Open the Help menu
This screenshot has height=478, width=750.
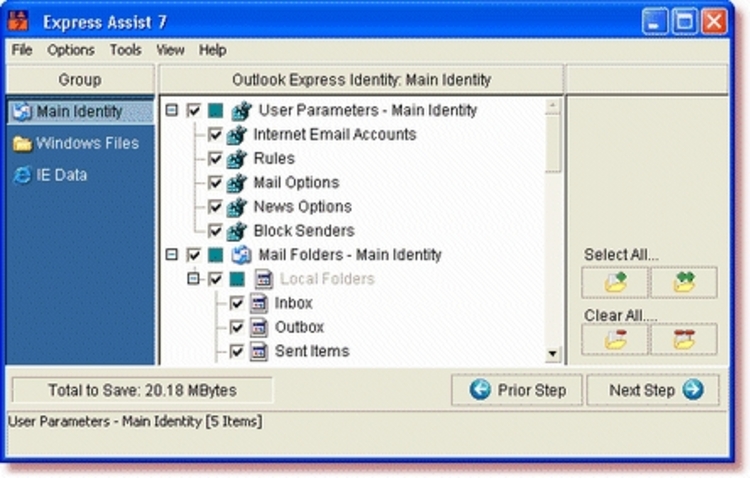point(213,50)
